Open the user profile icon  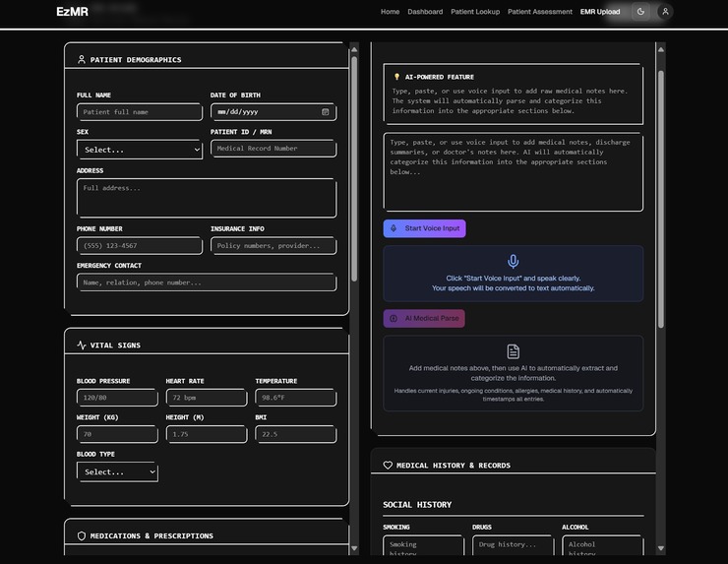point(665,12)
